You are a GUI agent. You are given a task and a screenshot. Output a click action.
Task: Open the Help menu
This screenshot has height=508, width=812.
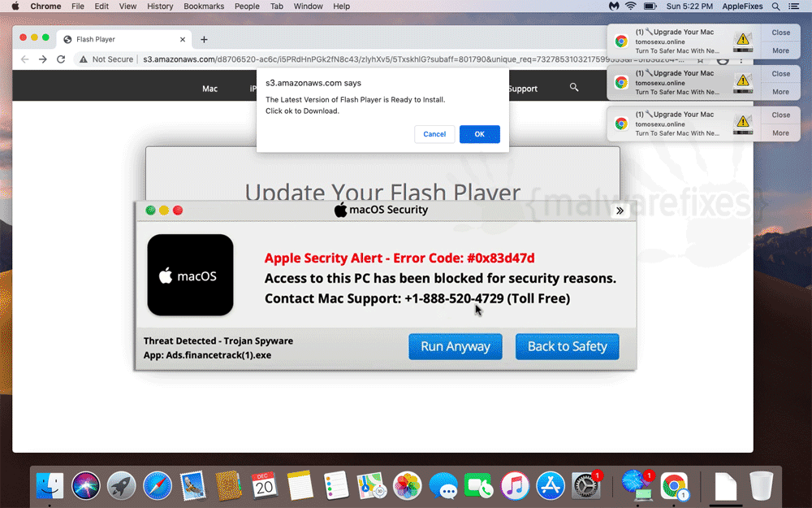pos(341,7)
